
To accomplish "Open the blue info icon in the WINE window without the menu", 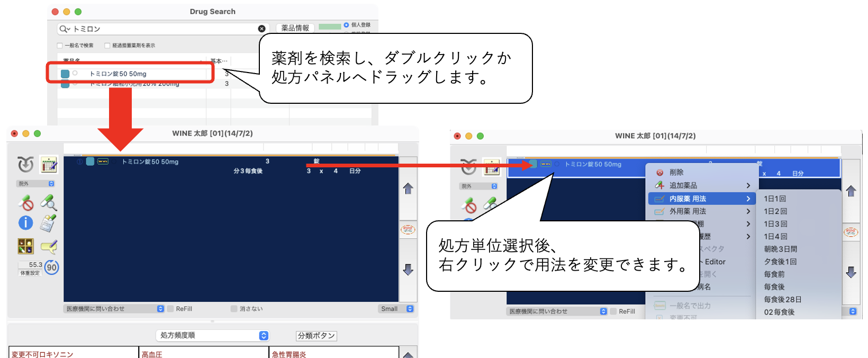I will pos(25,223).
